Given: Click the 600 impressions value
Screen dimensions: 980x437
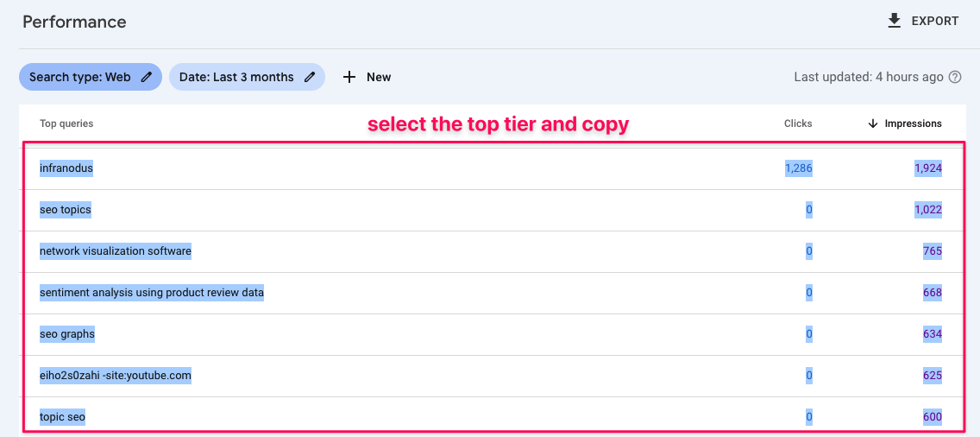Looking at the screenshot, I should point(932,416).
